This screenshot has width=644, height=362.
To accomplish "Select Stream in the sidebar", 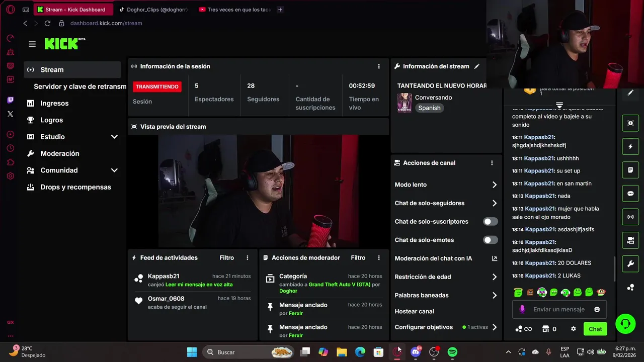I will (72, 70).
